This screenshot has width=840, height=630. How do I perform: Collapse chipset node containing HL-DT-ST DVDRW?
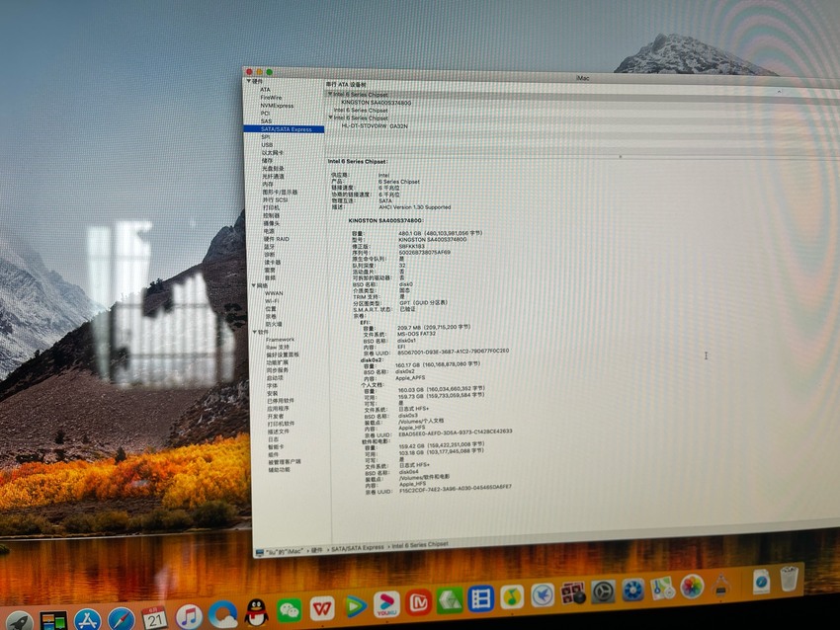coord(330,118)
